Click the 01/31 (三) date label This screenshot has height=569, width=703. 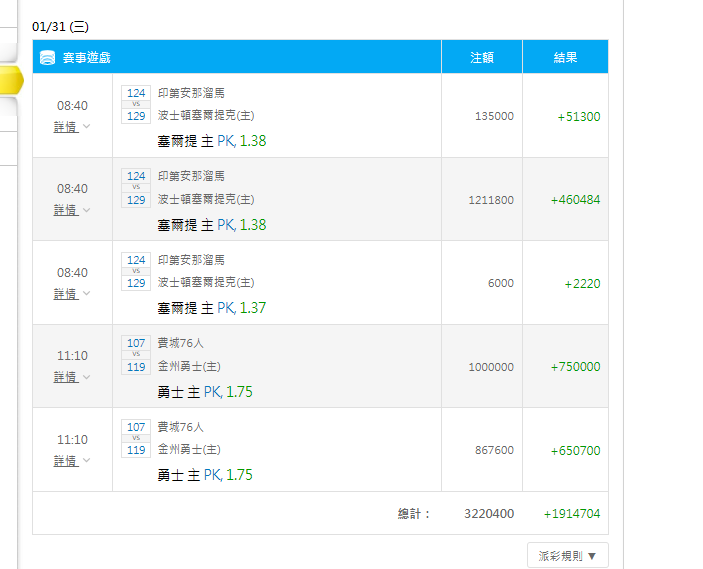(61, 27)
